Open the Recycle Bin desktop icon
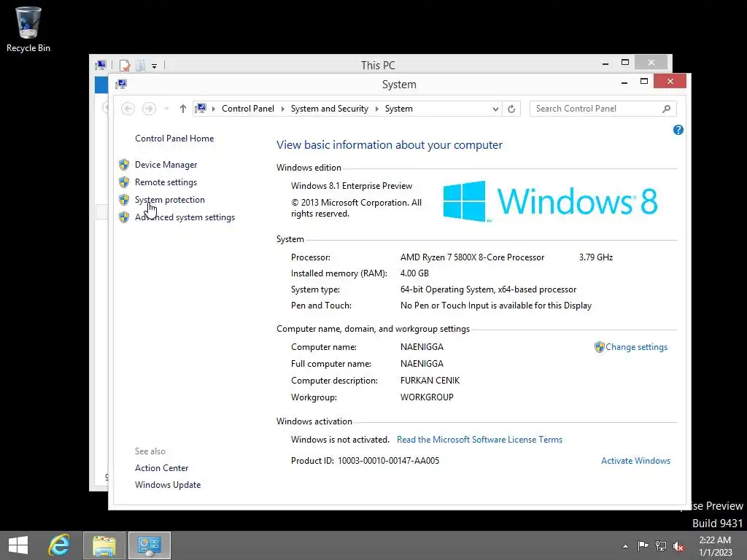The height and width of the screenshot is (560, 747). pos(28,29)
